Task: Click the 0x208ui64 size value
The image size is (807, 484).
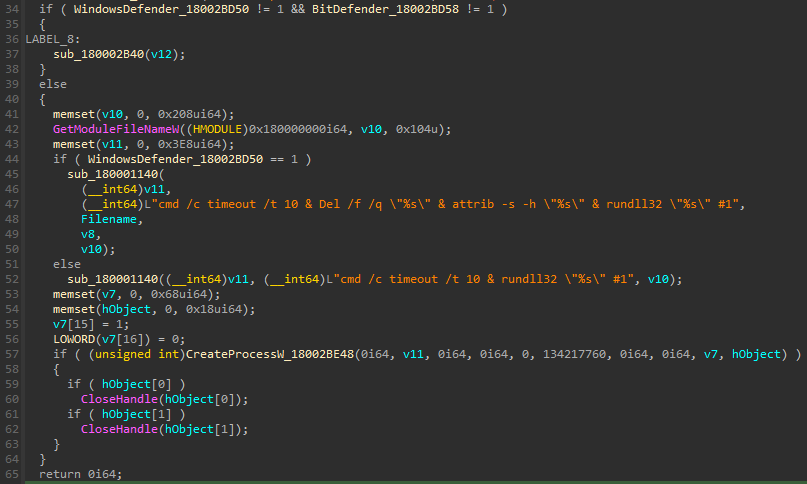Action: coord(189,114)
